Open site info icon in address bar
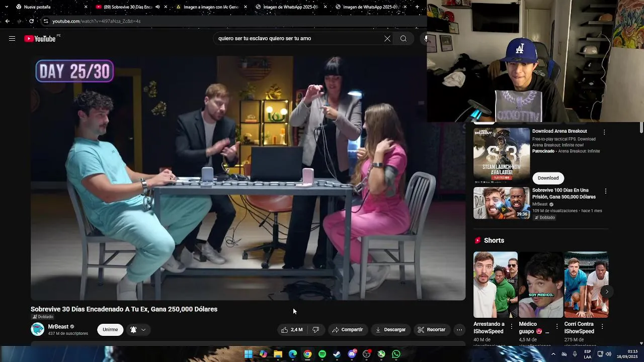 pos(46,21)
